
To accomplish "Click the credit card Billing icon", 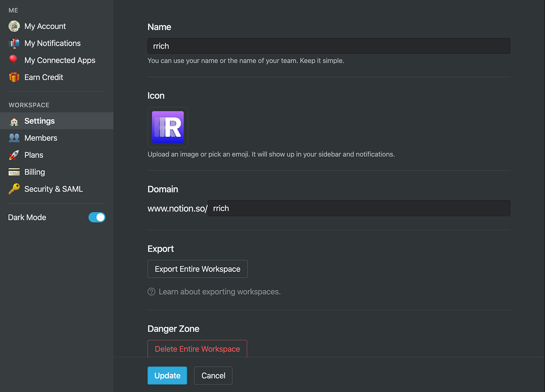I will [14, 172].
